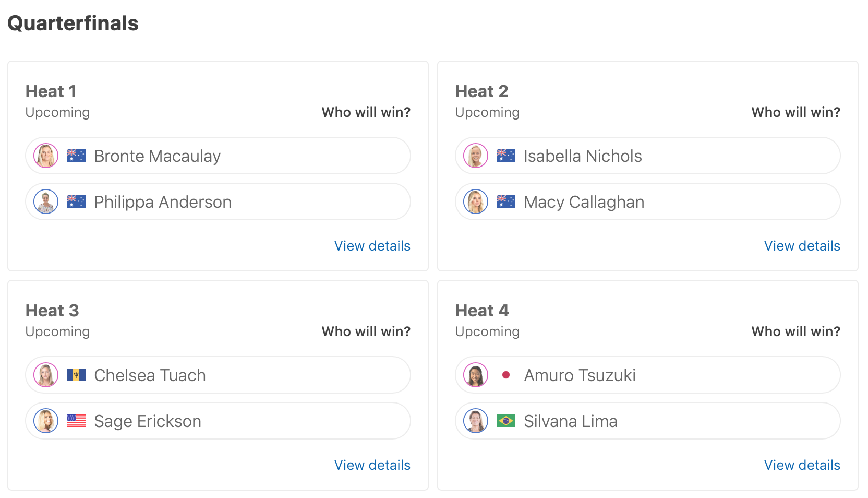Open View details for Heat 1

[372, 246]
